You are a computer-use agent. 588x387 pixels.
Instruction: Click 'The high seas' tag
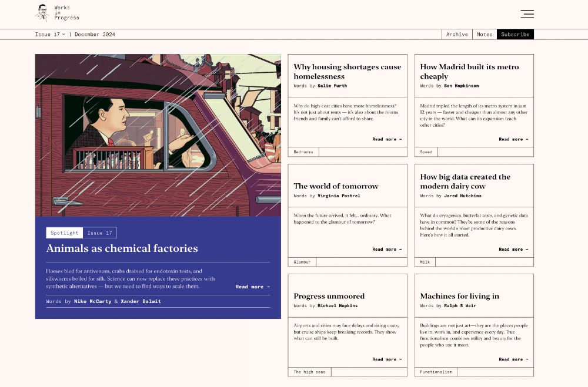(x=310, y=372)
